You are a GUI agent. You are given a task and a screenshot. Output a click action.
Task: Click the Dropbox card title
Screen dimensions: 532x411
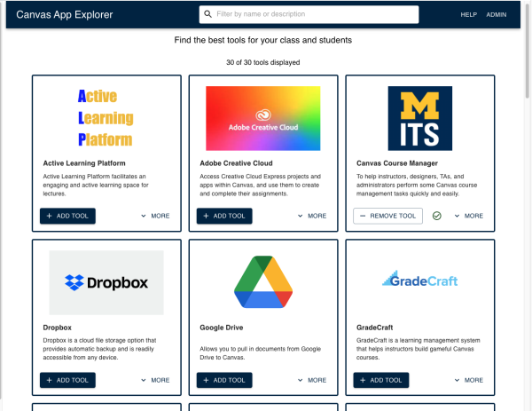58,328
